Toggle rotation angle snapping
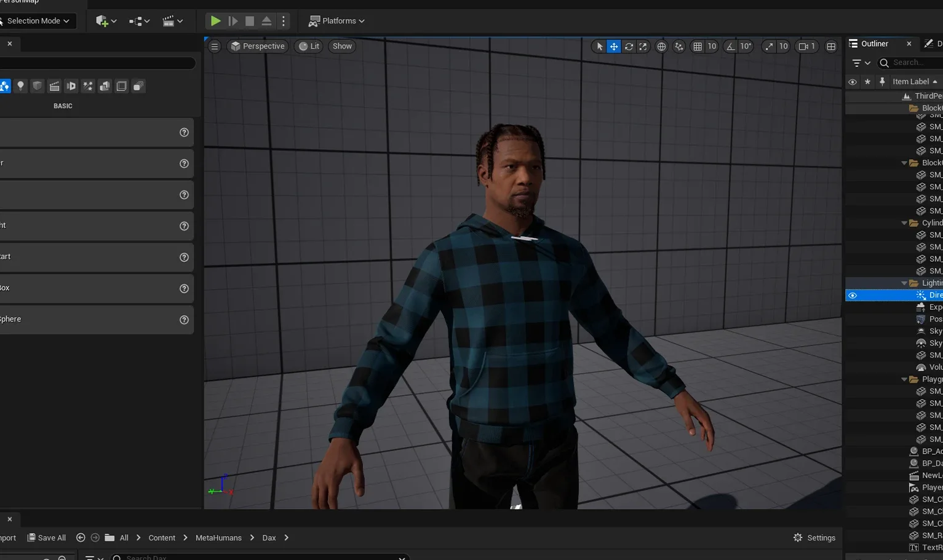 pyautogui.click(x=730, y=46)
